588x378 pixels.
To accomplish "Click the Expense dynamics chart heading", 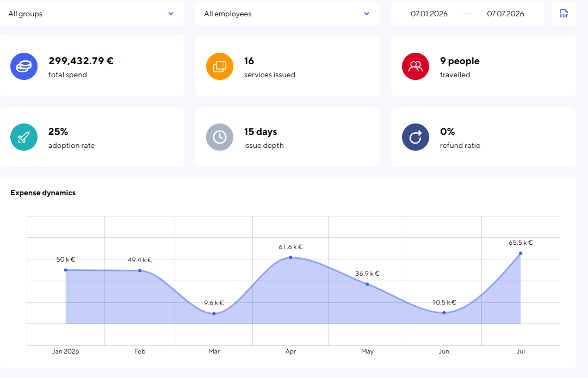I will (x=43, y=193).
